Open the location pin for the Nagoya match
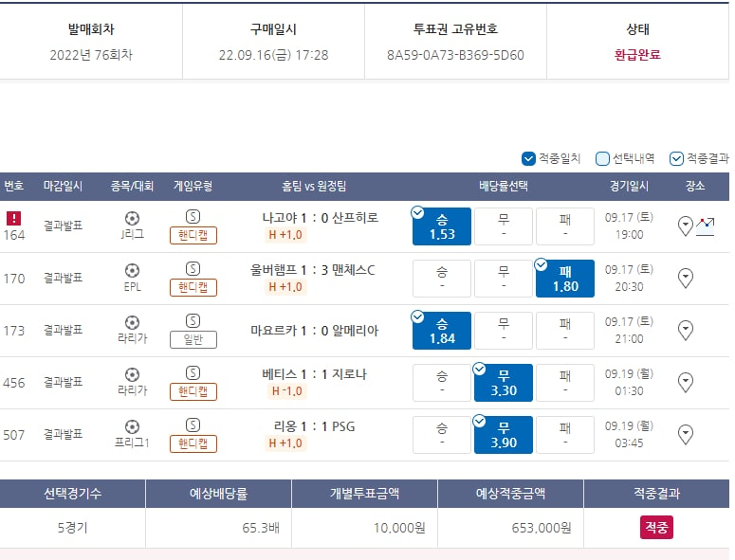The image size is (735, 560). [x=686, y=226]
